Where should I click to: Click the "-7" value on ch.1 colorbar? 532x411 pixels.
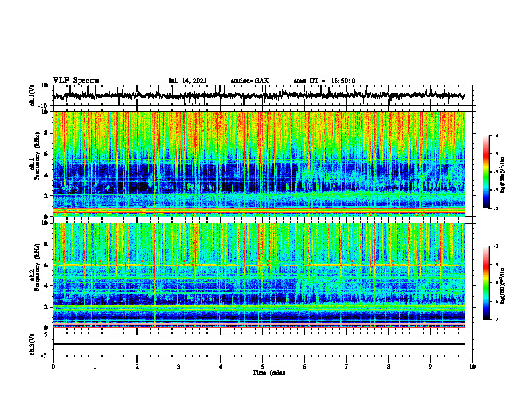coord(496,208)
